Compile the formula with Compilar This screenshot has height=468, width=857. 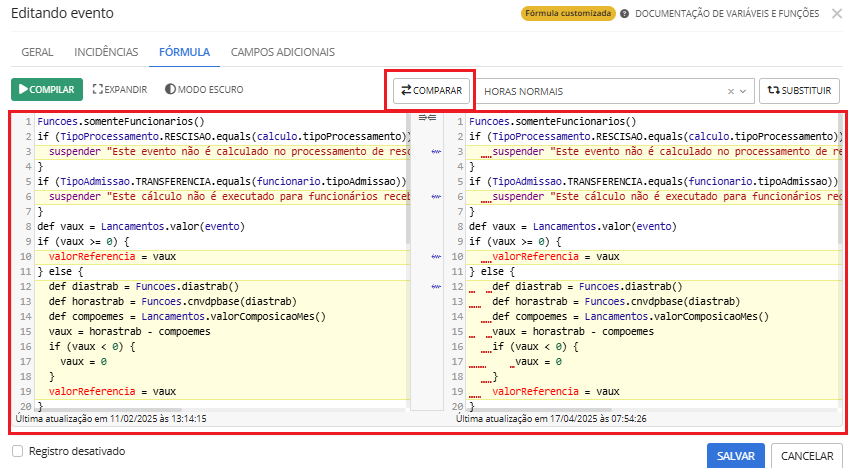[x=47, y=89]
